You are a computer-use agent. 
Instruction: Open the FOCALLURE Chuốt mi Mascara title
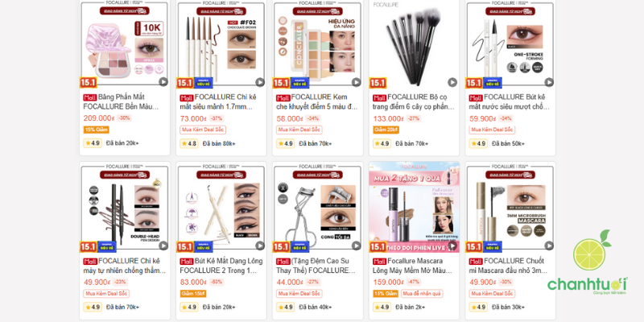pos(509,266)
